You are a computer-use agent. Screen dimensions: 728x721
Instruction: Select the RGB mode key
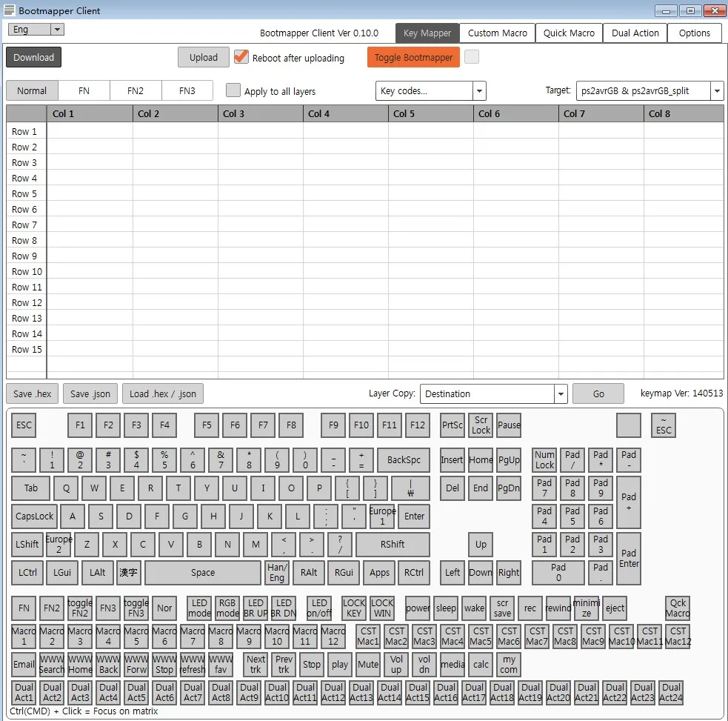pyautogui.click(x=227, y=608)
